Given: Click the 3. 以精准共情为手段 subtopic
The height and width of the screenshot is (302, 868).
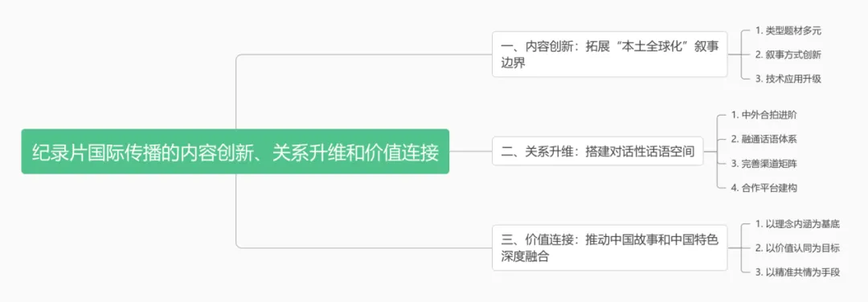Looking at the screenshot, I should 798,271.
